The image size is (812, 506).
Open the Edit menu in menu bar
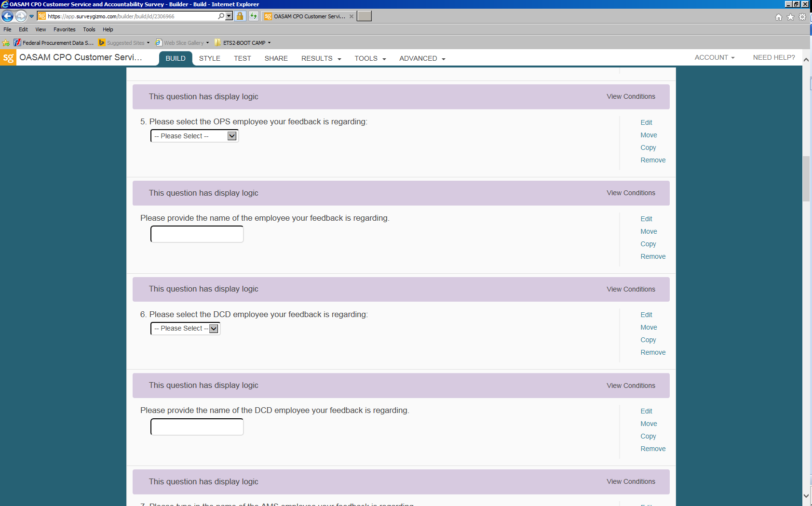[23, 29]
